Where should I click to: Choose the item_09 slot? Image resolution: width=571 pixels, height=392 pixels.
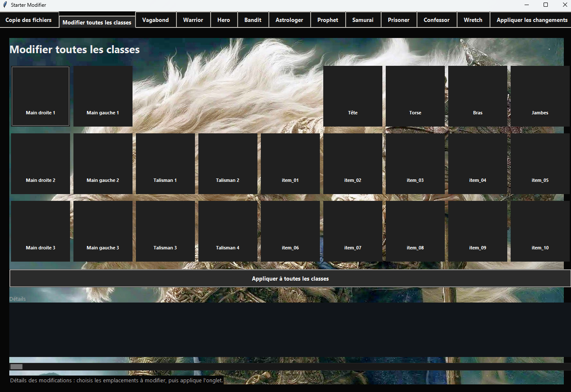coord(478,231)
